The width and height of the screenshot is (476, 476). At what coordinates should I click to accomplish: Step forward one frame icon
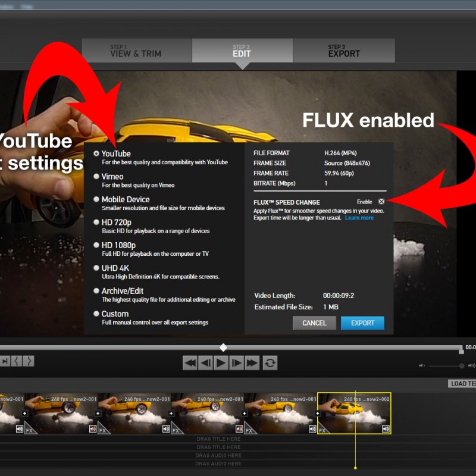236,362
